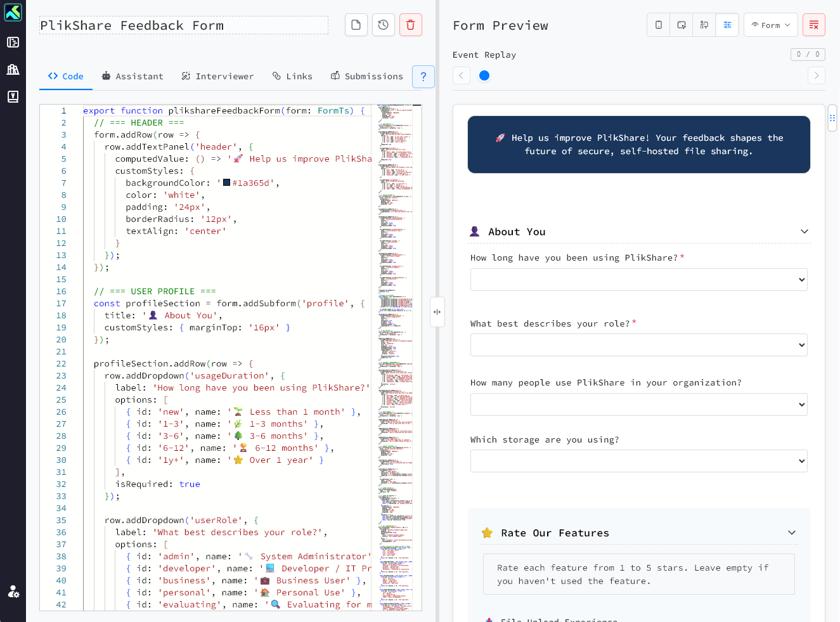Click the next event arrow in Event Replay
840x622 pixels.
click(816, 75)
